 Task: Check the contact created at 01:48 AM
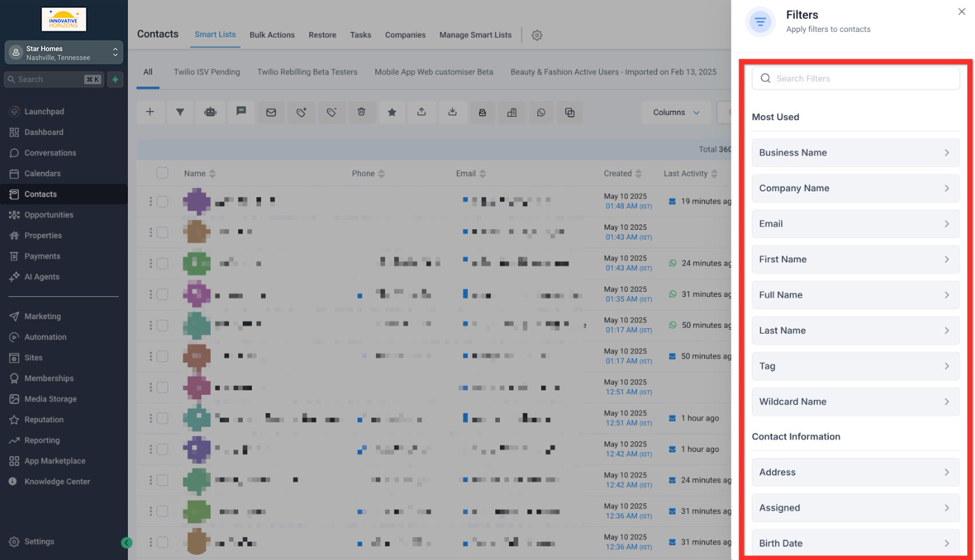click(162, 202)
